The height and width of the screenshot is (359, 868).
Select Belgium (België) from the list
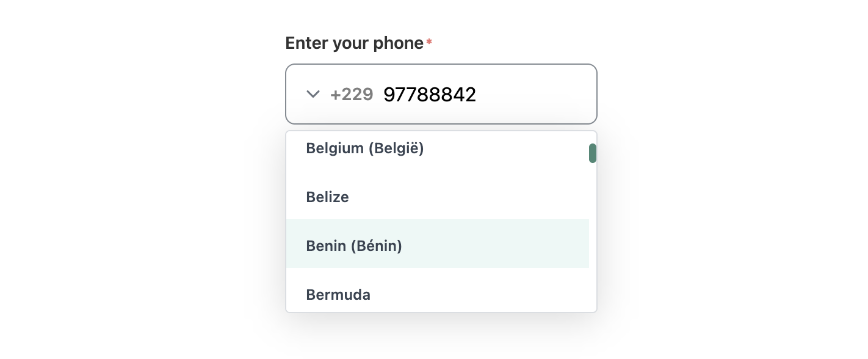coord(364,148)
